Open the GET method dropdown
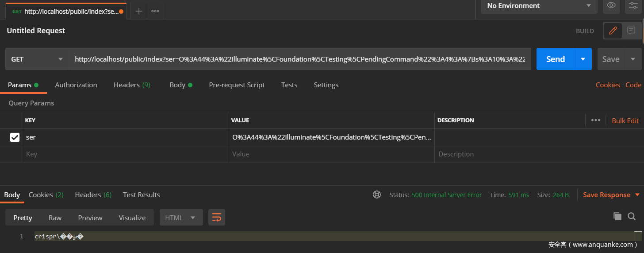This screenshot has height=253, width=644. coord(37,59)
